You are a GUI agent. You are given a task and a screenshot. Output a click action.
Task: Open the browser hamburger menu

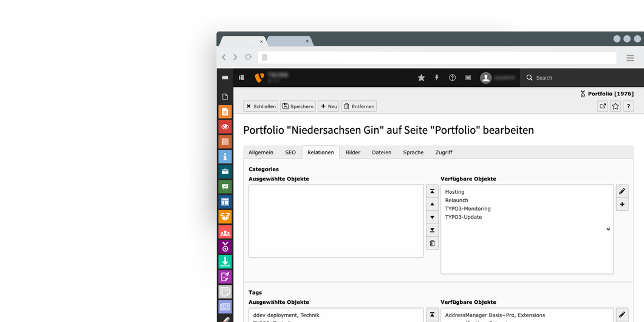(630, 58)
